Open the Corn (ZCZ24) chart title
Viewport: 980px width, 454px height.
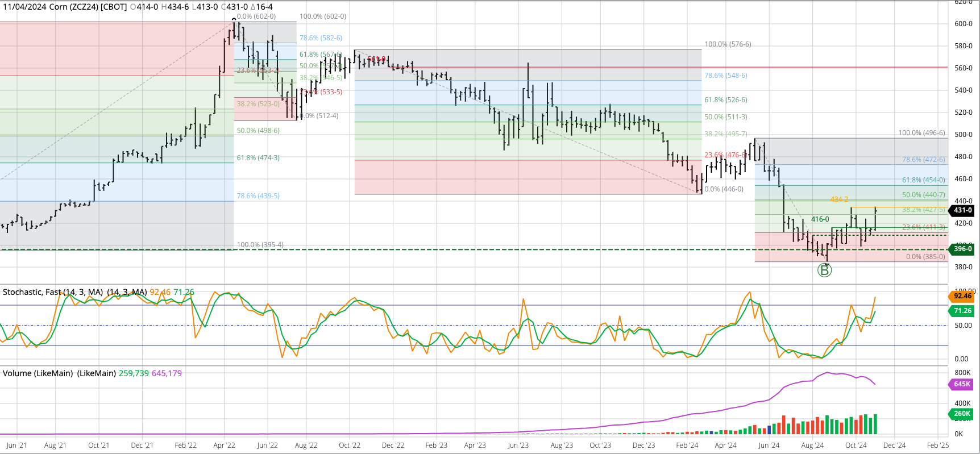tap(64, 7)
